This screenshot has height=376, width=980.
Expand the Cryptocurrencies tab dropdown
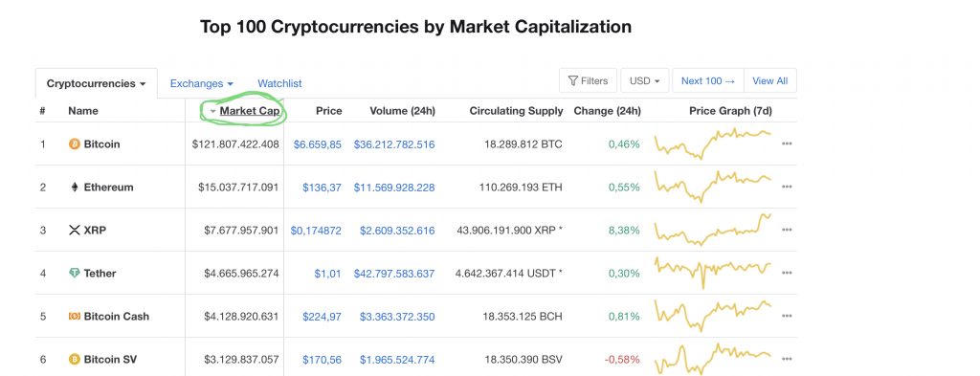[97, 83]
